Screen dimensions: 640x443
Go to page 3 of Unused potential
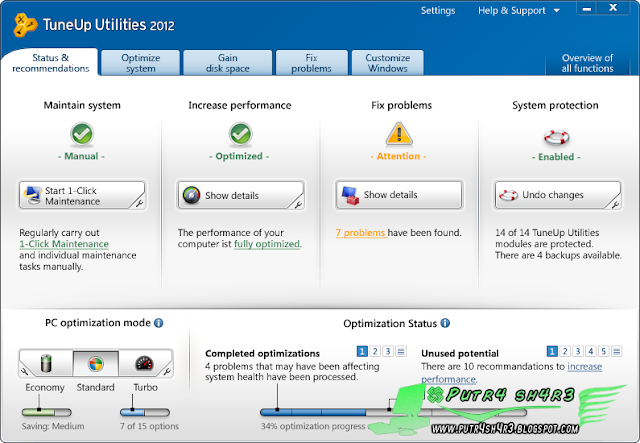pyautogui.click(x=578, y=351)
